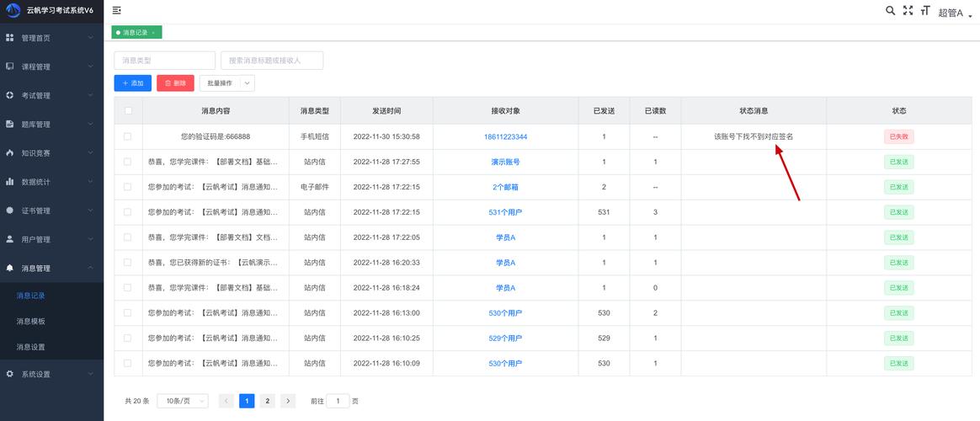Open the 知识竞赛 menu item
This screenshot has height=421, width=980.
pyautogui.click(x=52, y=152)
